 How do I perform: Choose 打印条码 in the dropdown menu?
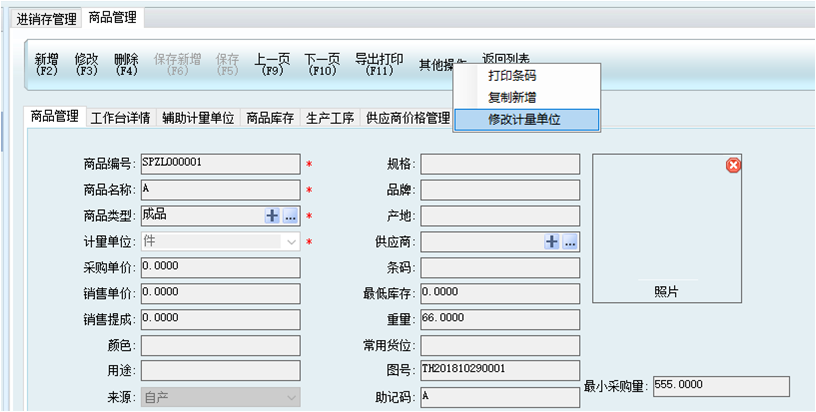click(x=512, y=76)
